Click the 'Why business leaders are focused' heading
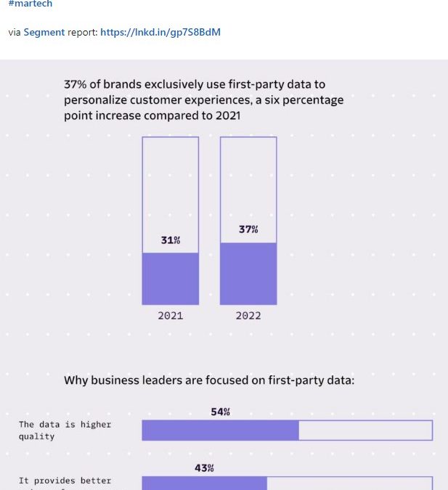Image resolution: width=448 pixels, height=490 pixels. [209, 380]
